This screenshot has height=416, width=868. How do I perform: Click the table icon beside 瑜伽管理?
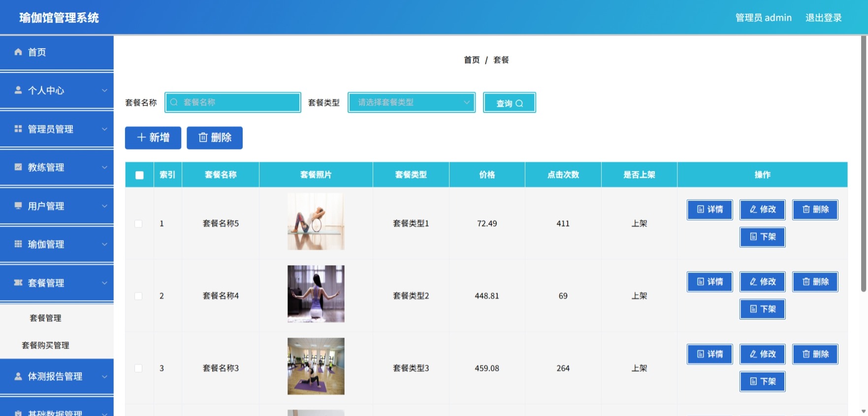[18, 244]
